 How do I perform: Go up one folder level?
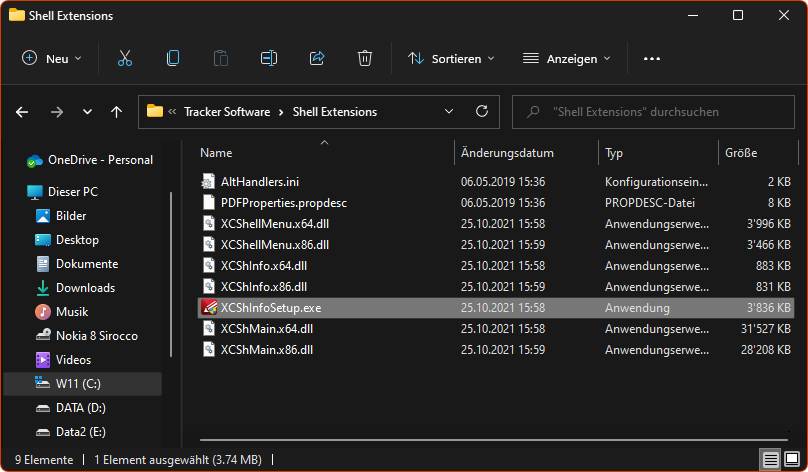coord(116,112)
